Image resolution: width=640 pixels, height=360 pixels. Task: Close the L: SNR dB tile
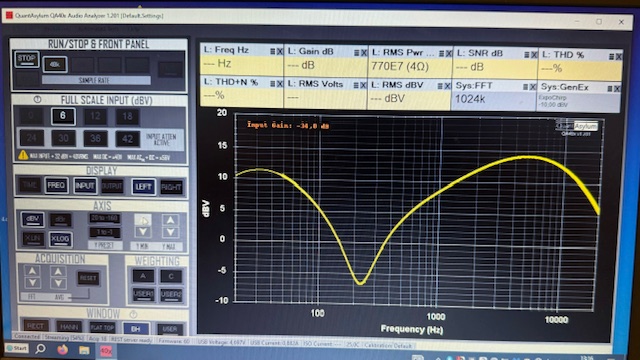(533, 54)
